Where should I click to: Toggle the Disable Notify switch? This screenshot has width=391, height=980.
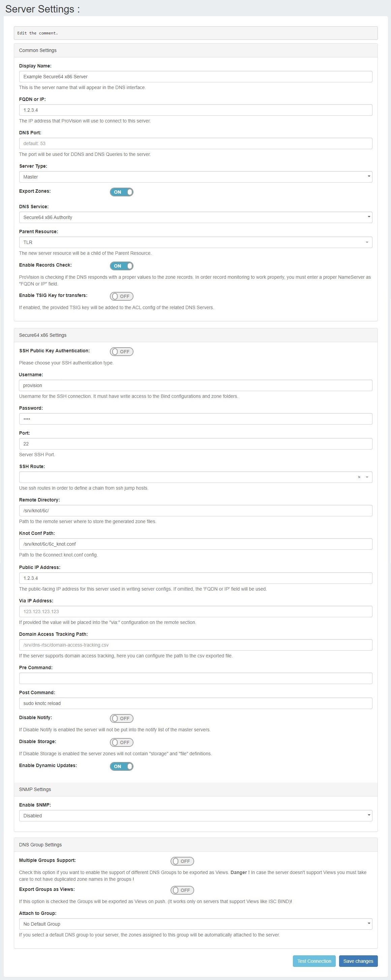click(x=122, y=718)
